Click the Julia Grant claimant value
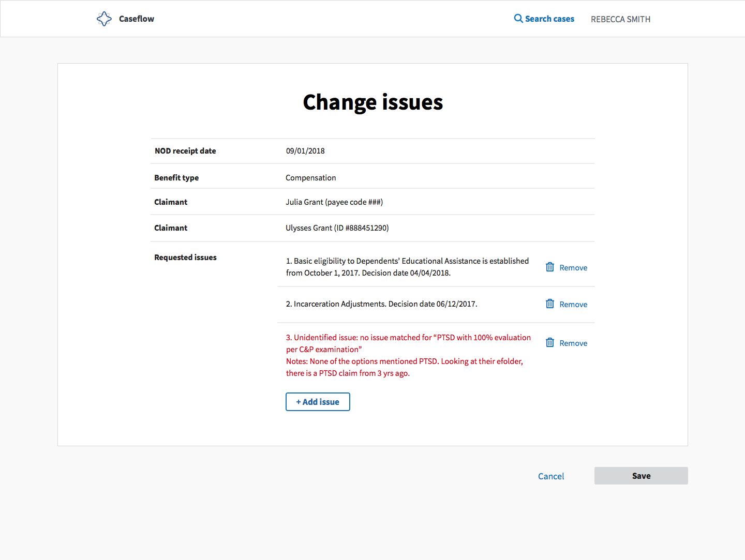The height and width of the screenshot is (560, 745). pos(334,202)
